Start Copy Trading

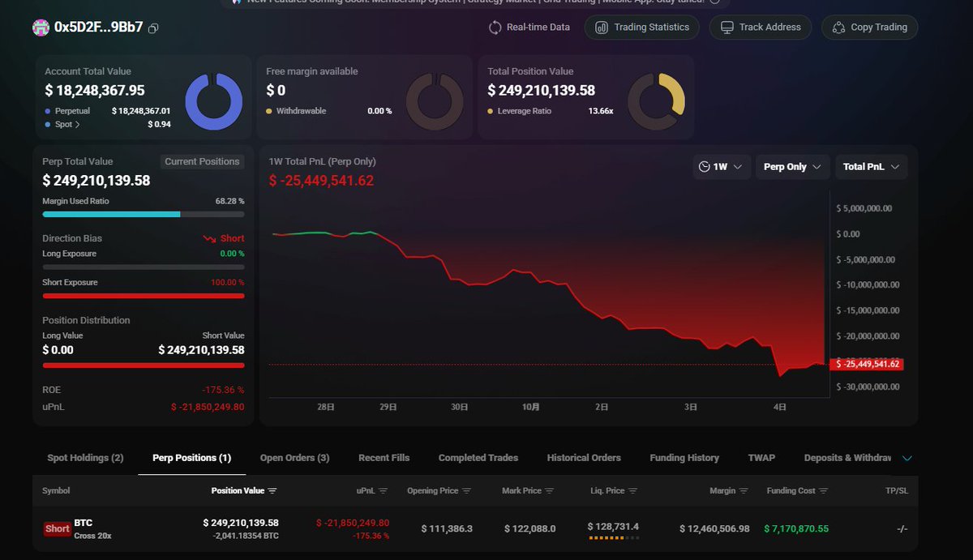869,27
